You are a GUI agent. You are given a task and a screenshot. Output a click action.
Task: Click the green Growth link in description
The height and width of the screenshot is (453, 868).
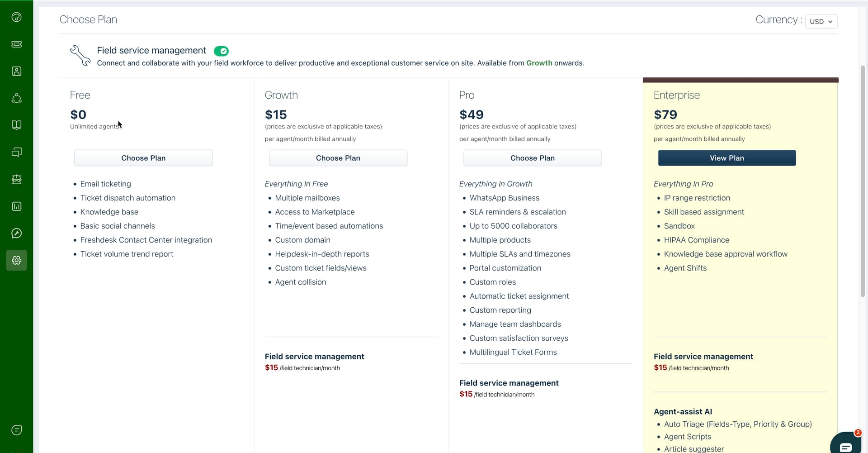[x=539, y=63]
